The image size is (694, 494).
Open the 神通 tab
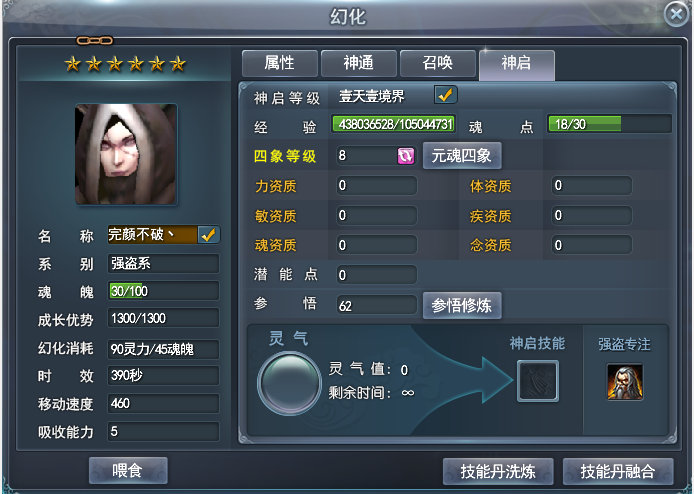point(359,63)
